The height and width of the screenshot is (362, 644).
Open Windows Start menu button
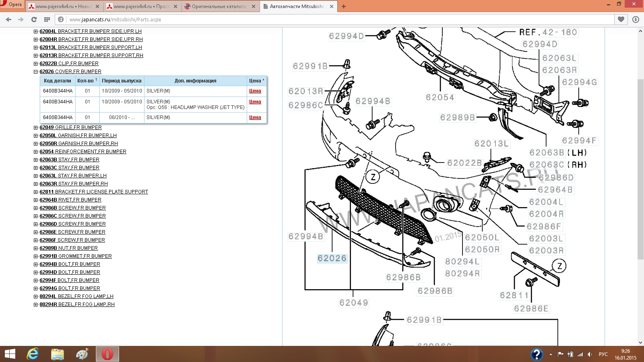pos(10,354)
